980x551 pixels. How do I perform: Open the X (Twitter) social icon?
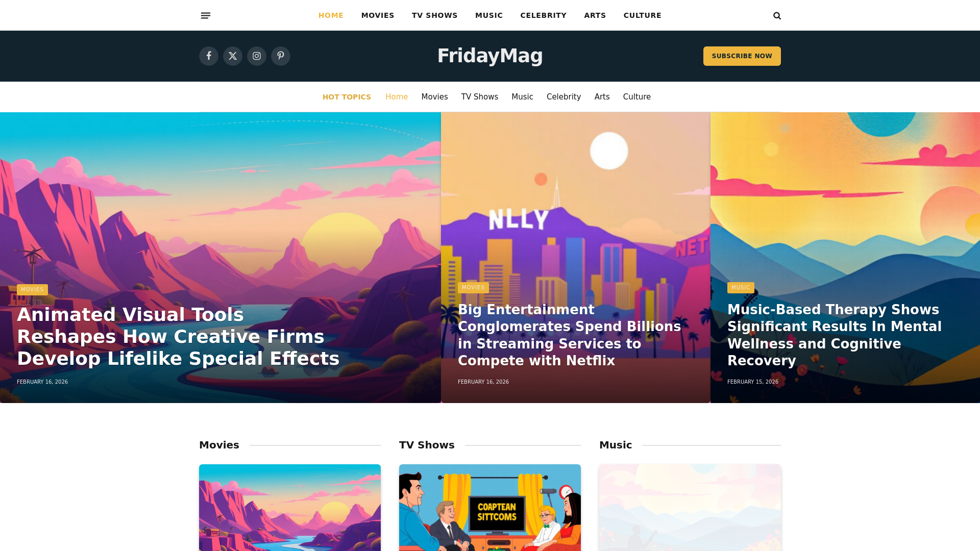click(x=233, y=56)
